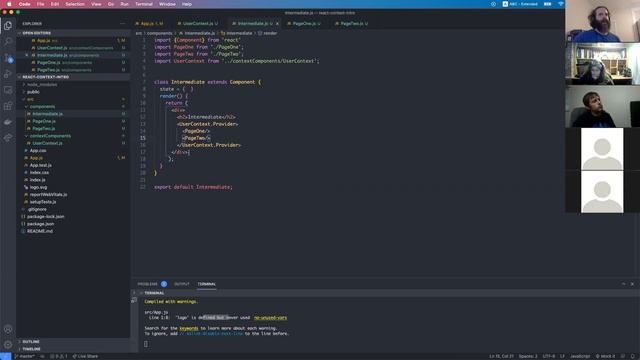This screenshot has width=640, height=360.
Task: Change the UTF-8 encoding setting
Action: 549,356
